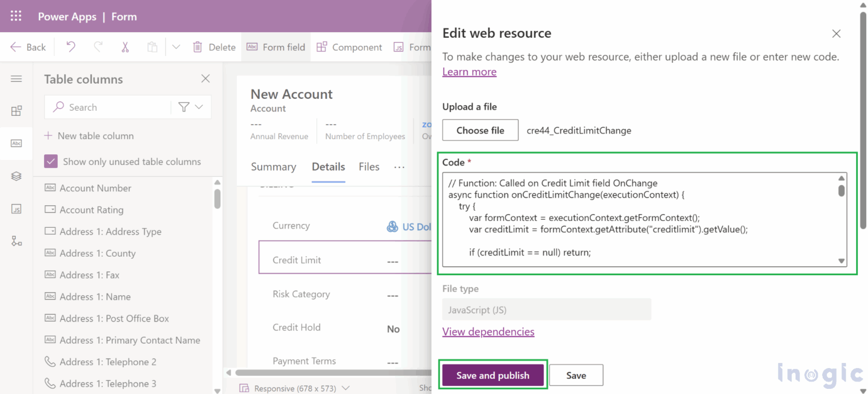Toggle Show only unused table columns

point(51,161)
